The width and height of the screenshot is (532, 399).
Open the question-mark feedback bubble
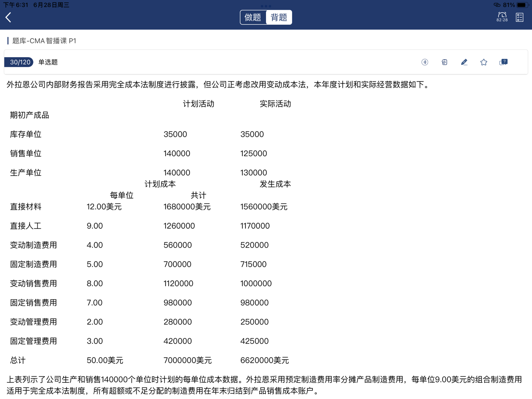tap(503, 62)
